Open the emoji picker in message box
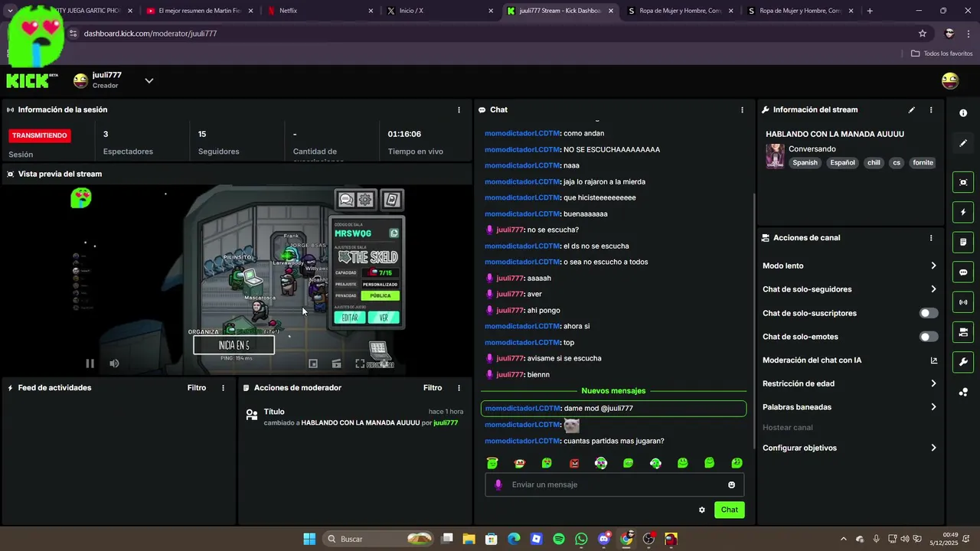This screenshot has height=551, width=980. 731,484
